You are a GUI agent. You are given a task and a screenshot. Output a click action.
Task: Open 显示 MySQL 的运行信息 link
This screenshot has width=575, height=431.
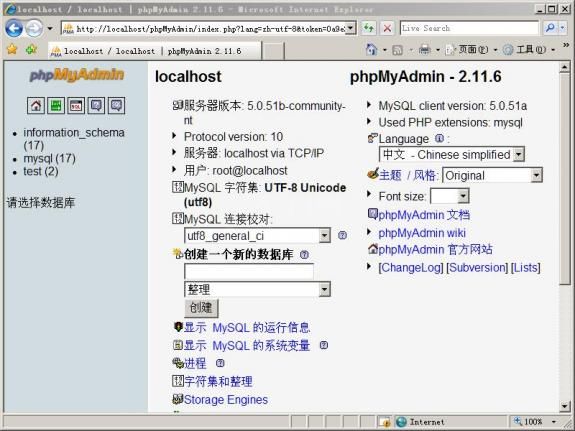click(x=247, y=327)
